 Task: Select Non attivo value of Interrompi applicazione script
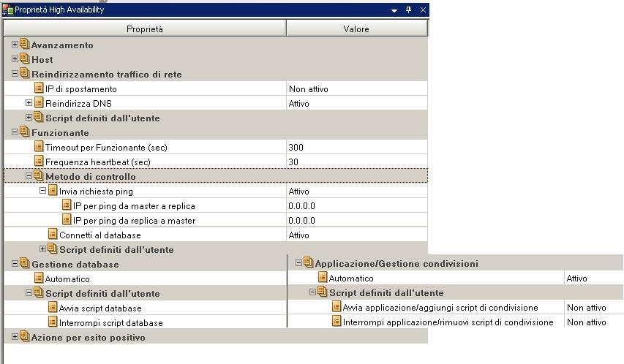click(587, 322)
